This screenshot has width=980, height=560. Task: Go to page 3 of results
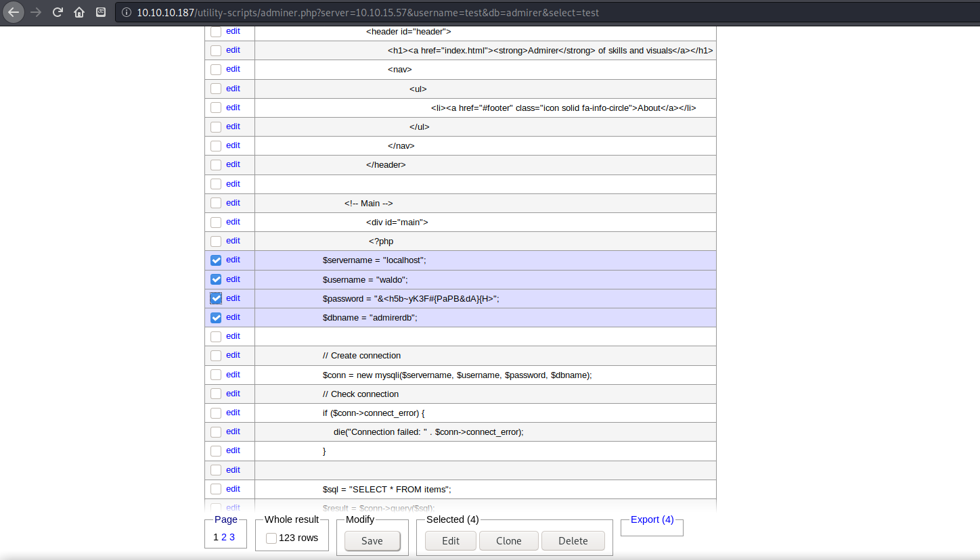[x=232, y=537]
